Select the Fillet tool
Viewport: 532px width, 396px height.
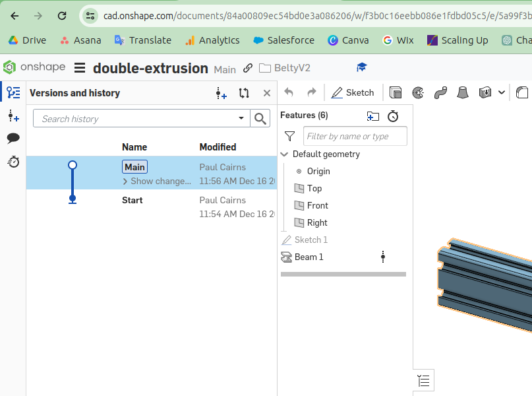522,92
